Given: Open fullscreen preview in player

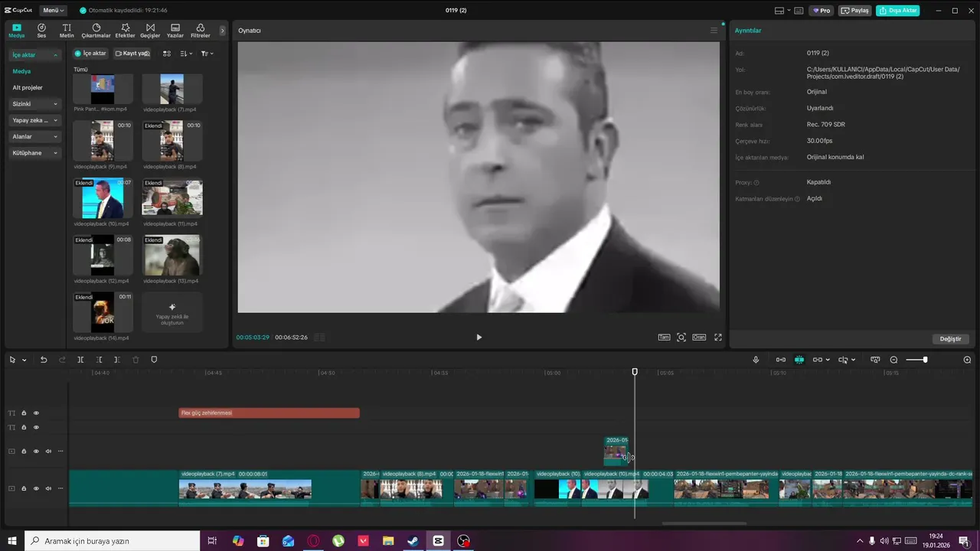Looking at the screenshot, I should [718, 337].
